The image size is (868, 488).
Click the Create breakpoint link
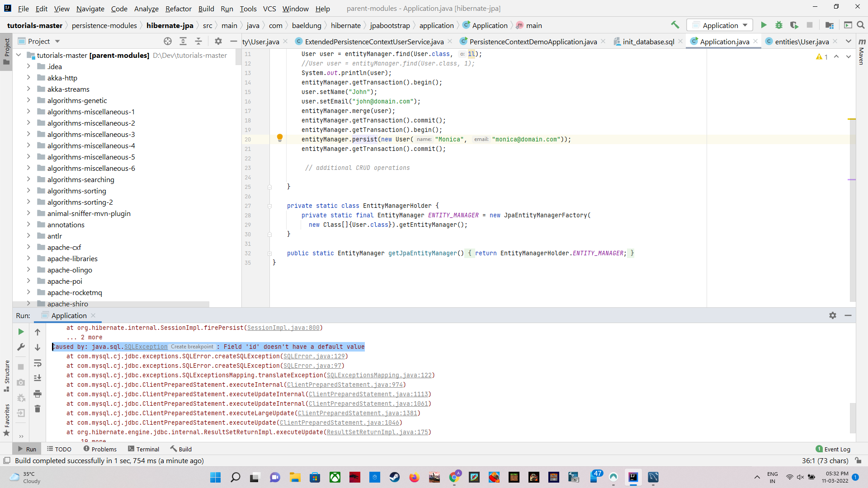[x=192, y=347]
